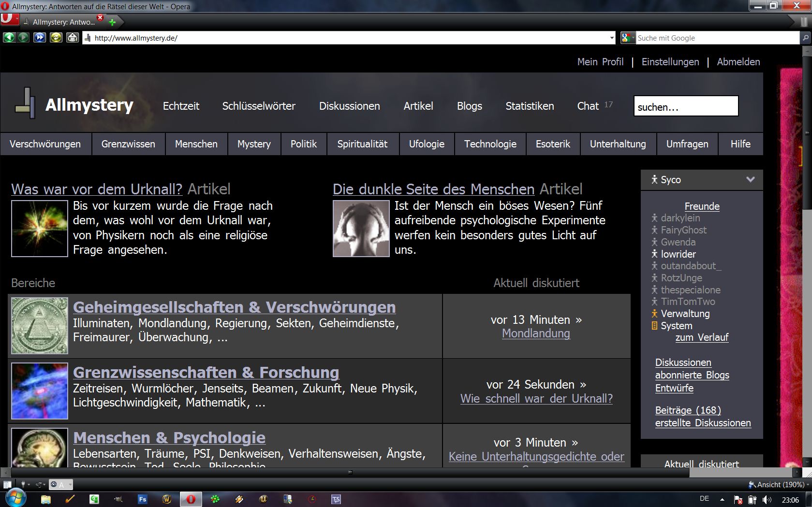Click the magnifier search button
812x507 pixels.
(x=806, y=38)
